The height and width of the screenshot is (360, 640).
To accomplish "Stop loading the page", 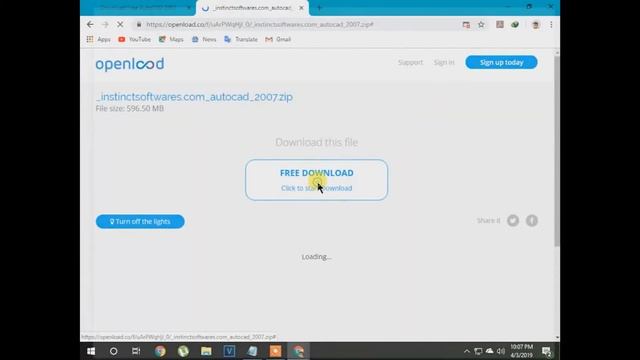I will [x=120, y=24].
